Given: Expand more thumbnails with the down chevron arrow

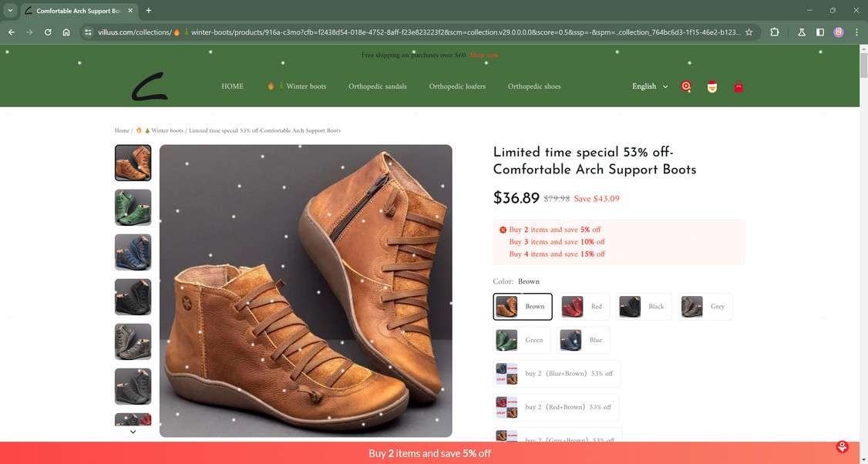Looking at the screenshot, I should (133, 432).
